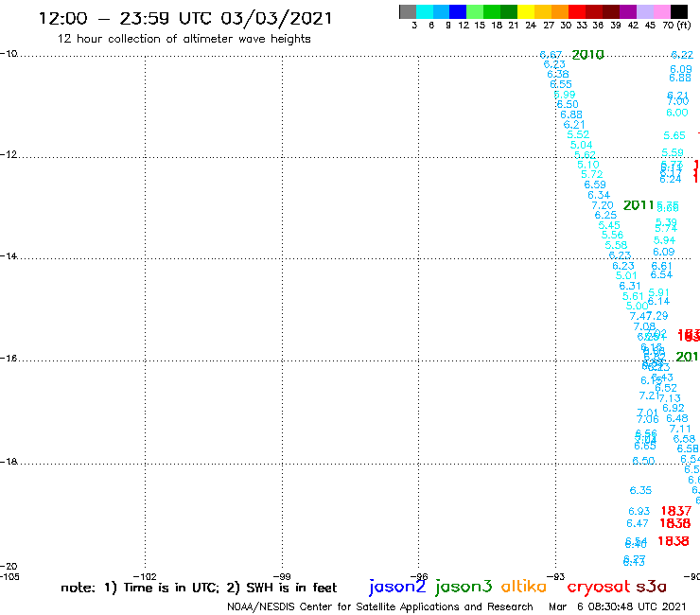The height and width of the screenshot is (615, 700).
Task: Click the note about UTC time and SWH in feet
Action: [x=199, y=588]
